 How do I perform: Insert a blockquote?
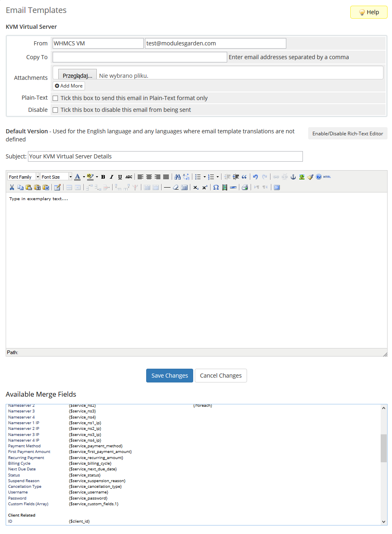[x=244, y=177]
